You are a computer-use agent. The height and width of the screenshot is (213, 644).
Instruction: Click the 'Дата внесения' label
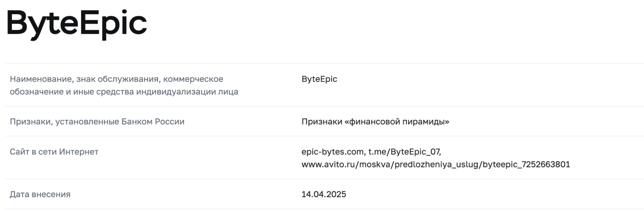(40, 194)
